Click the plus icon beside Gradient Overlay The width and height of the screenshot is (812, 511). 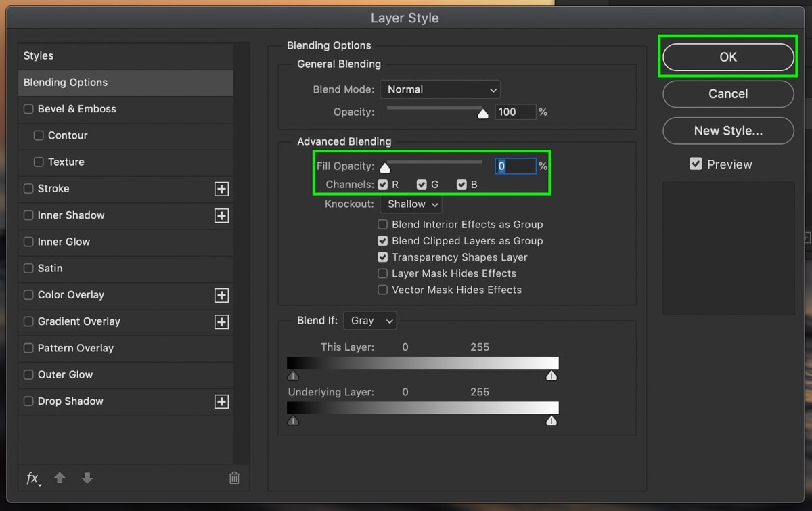(221, 322)
